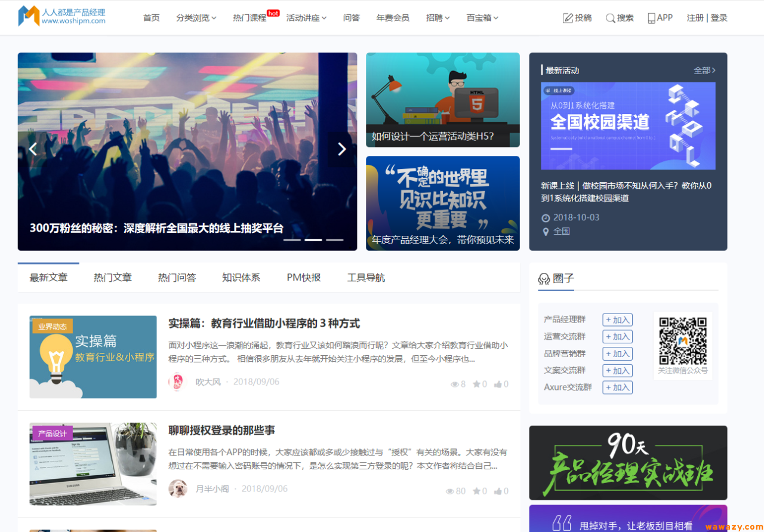Join the 产品经理群 with its +加入 button
The image size is (764, 532).
[x=617, y=319]
